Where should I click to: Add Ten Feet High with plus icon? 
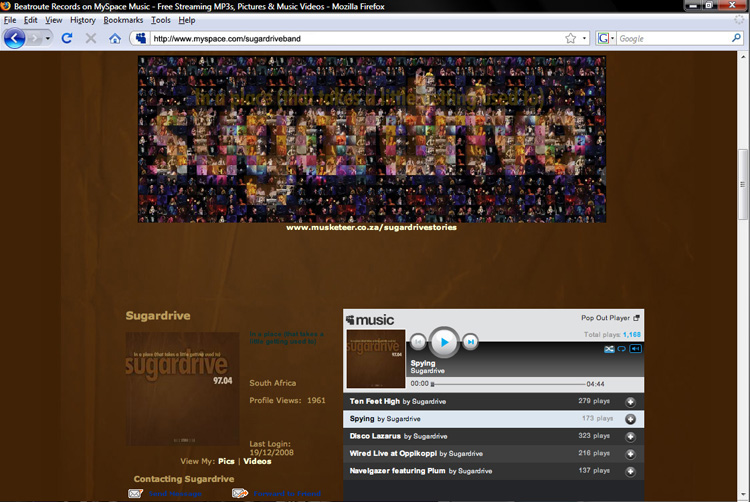630,402
